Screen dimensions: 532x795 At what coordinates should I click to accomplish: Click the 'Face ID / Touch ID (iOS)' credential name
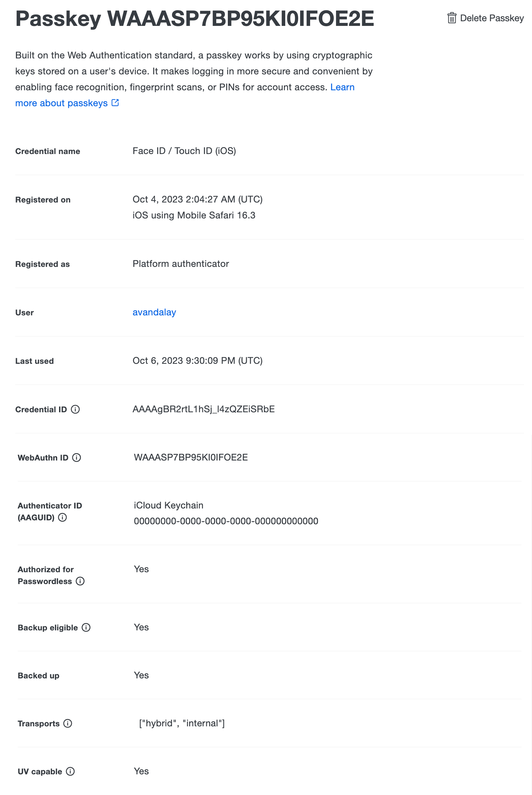coord(184,151)
